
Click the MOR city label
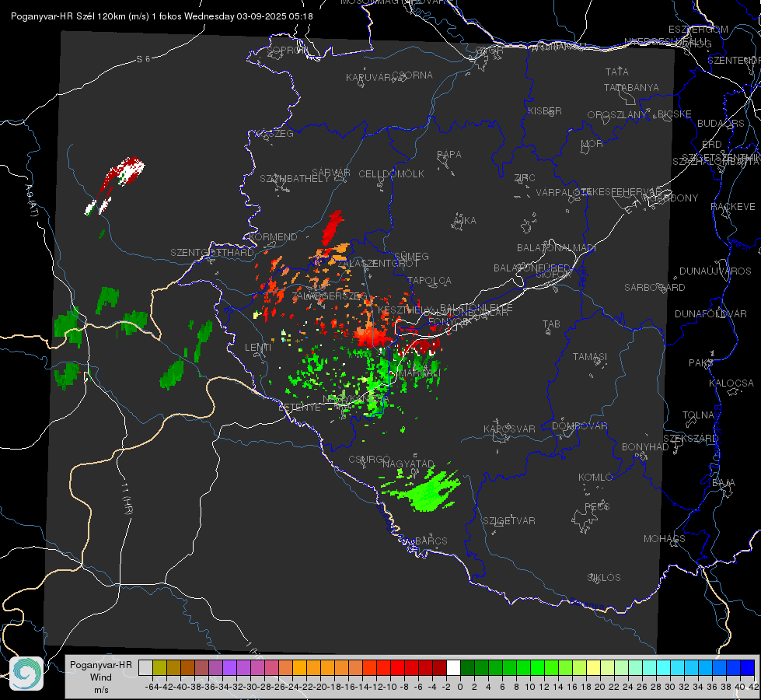pyautogui.click(x=592, y=144)
